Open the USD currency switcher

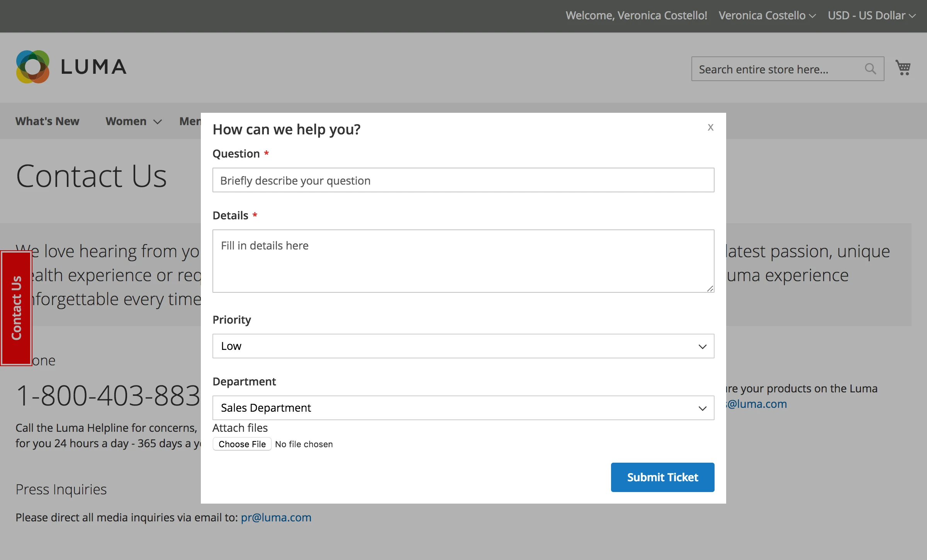coord(871,15)
